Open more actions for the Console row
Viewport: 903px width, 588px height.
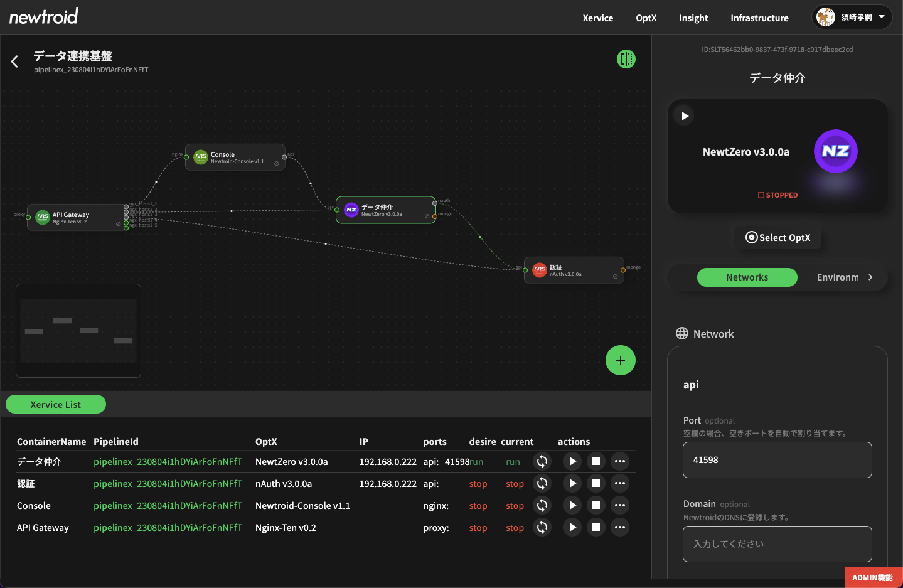[x=620, y=505]
